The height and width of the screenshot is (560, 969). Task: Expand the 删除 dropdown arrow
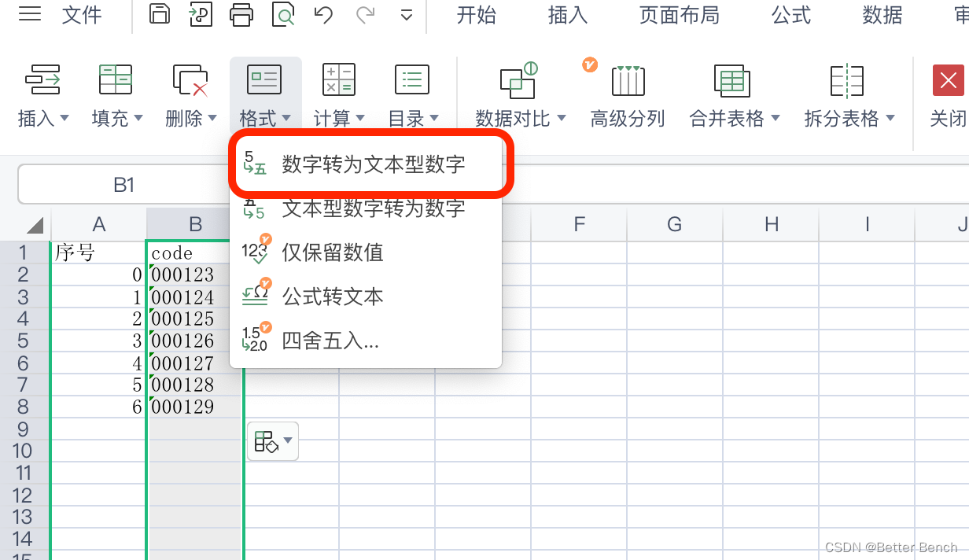pyautogui.click(x=212, y=118)
